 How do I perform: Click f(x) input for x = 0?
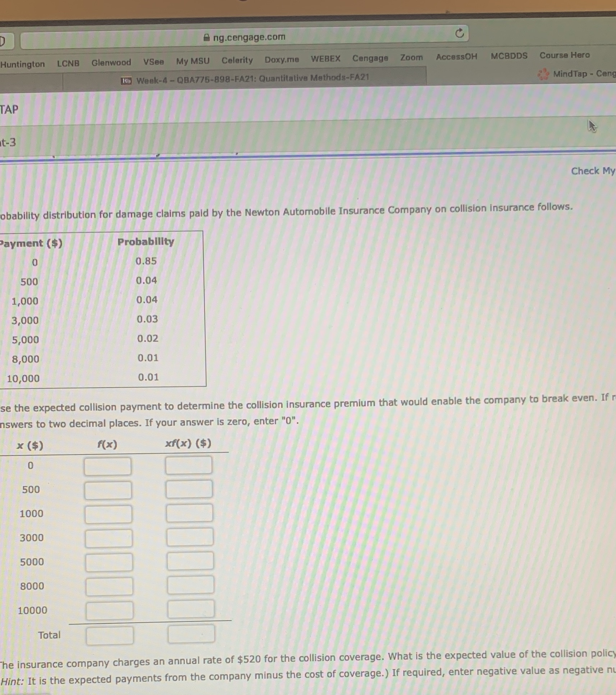[107, 466]
